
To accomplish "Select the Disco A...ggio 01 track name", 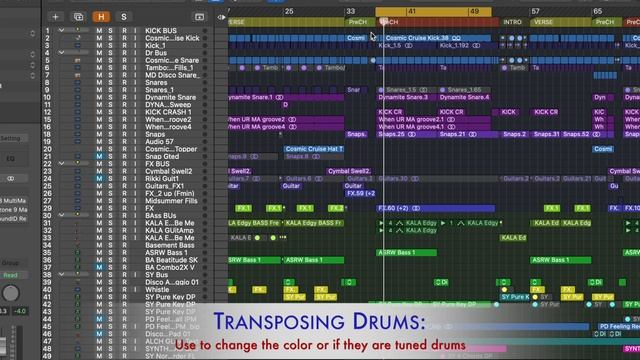I will [171, 282].
